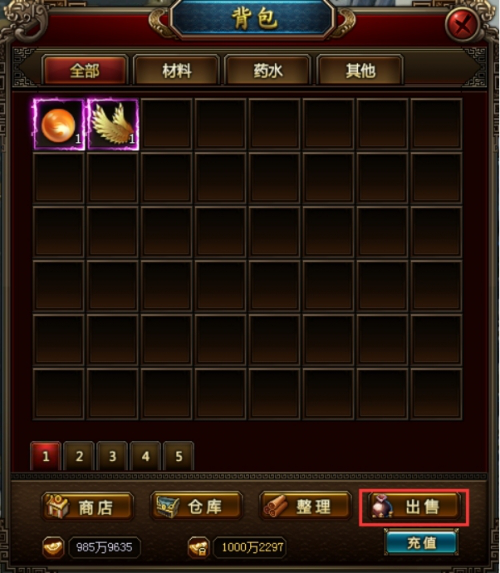500x573 pixels.
Task: Switch to the 材料 materials tab
Action: [x=177, y=70]
